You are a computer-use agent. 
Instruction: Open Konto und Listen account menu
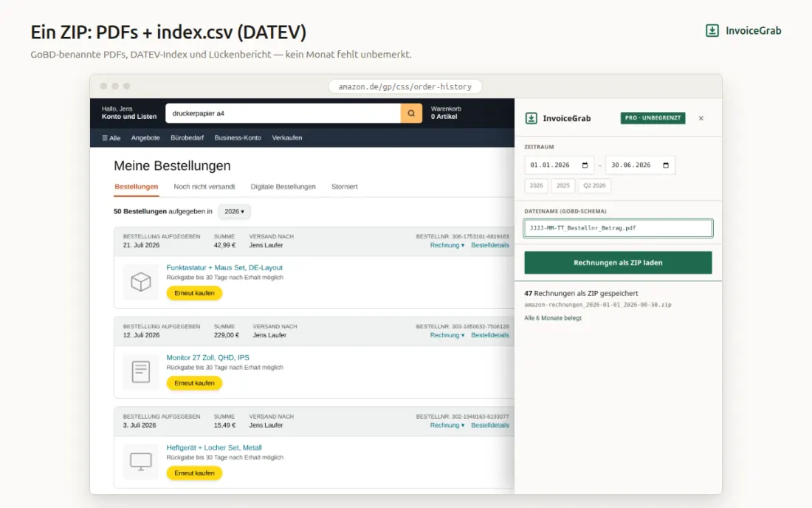coord(129,113)
